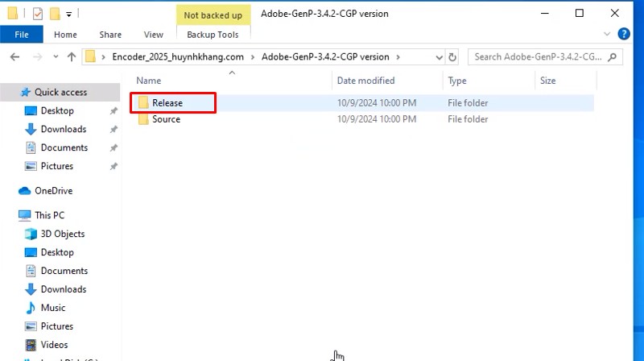Refresh the folder view
Screen dimensions: 644x361
452,57
